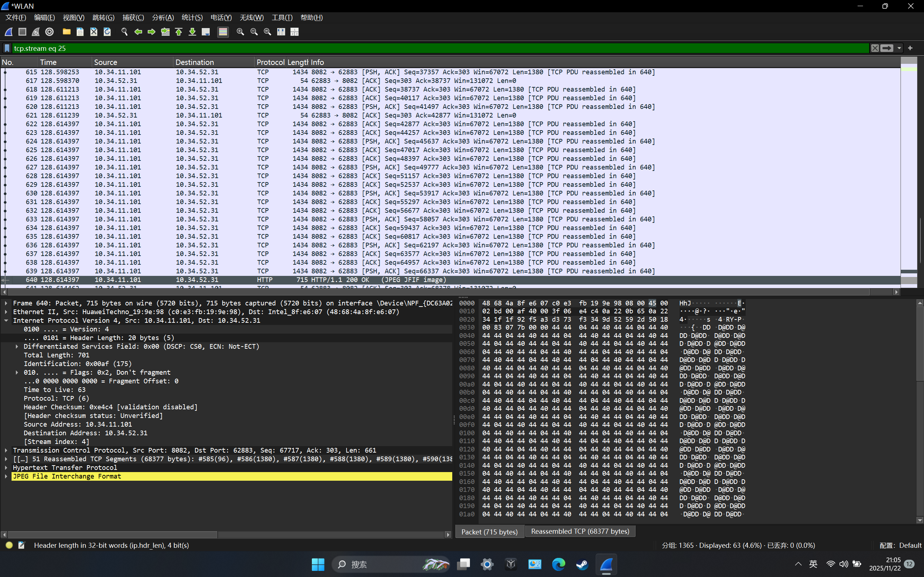Viewport: 924px width, 577px height.
Task: Restart the current capture
Action: (35, 32)
